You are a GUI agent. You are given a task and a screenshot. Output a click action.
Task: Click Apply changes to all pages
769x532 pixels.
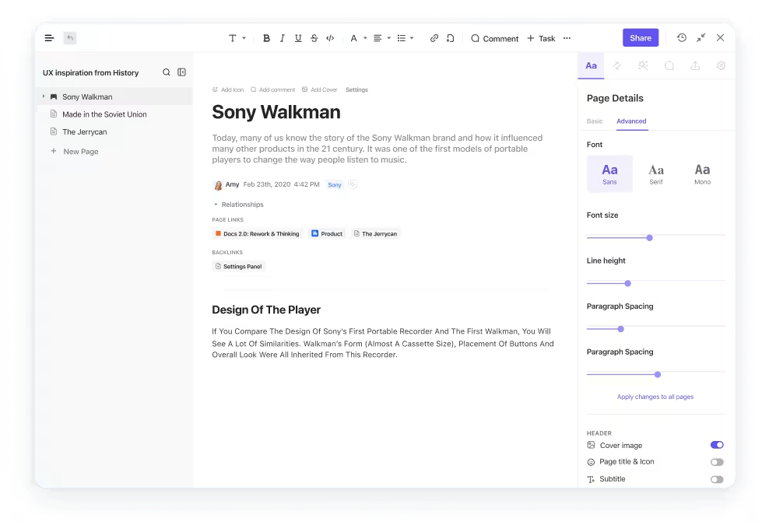655,397
